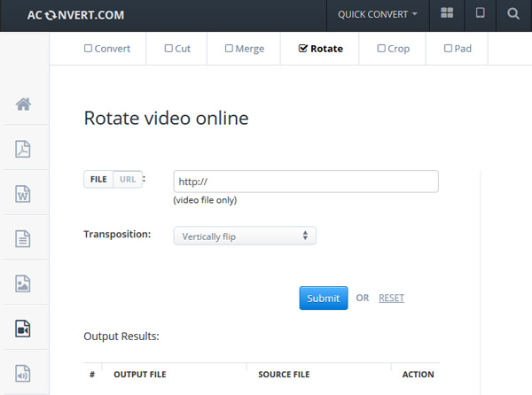Screen dimensions: 532x395
Task: Open the PDF converter sidebar icon
Action: 23,149
